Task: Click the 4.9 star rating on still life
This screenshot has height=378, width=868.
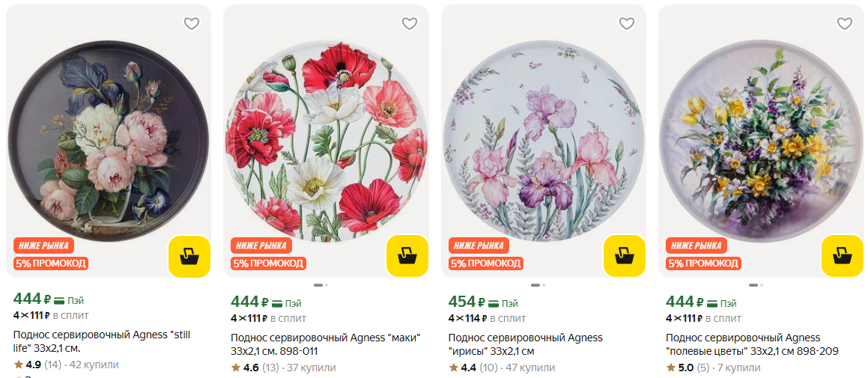Action: coord(28,365)
